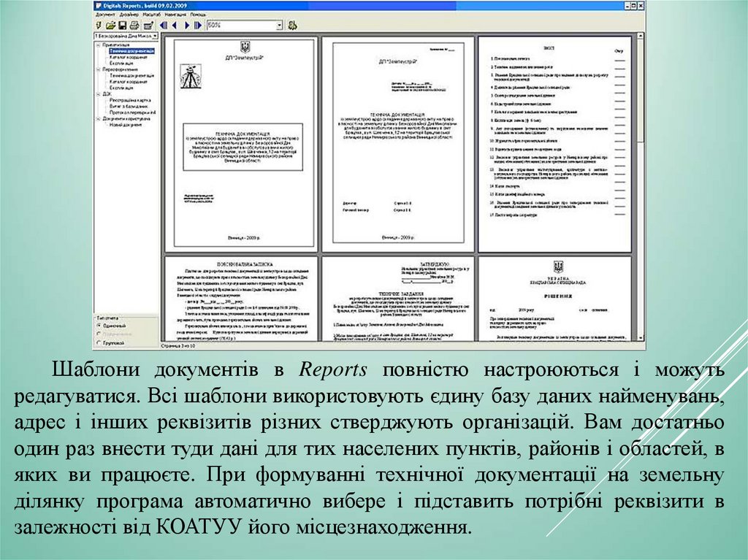Image resolution: width=748 pixels, height=560 pixels.
Task: Open the Навигация menu
Action: [x=175, y=15]
